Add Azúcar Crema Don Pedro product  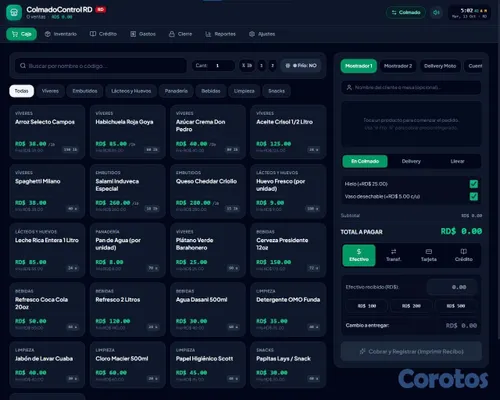tap(208, 132)
